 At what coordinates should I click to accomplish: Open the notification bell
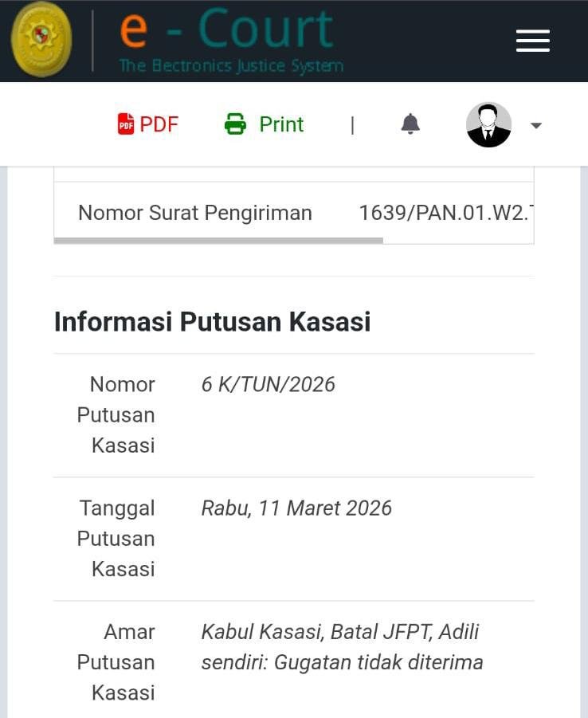(x=410, y=124)
